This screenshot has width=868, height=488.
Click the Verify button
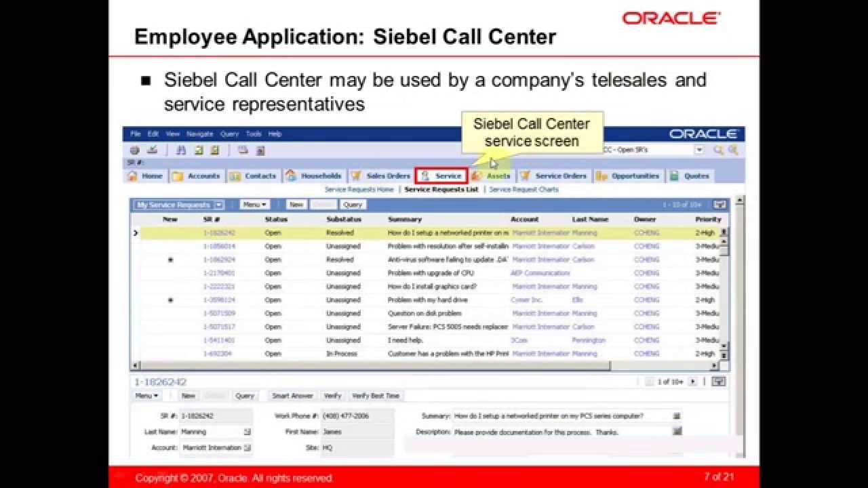pos(332,396)
